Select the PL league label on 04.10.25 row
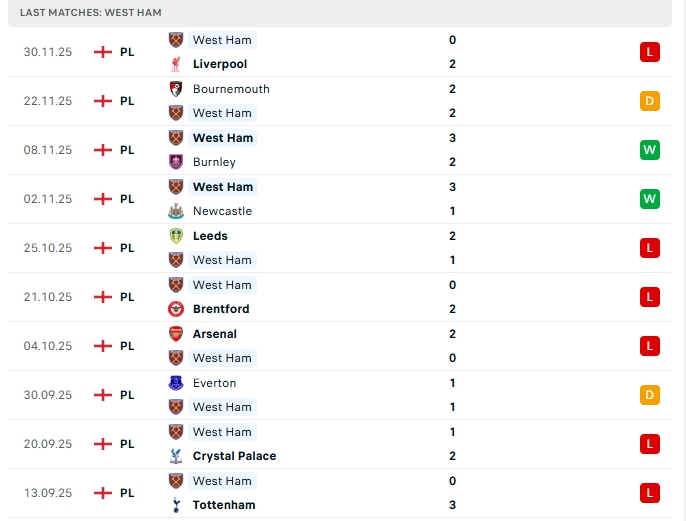Viewport: 686px width, 521px height. pos(127,346)
